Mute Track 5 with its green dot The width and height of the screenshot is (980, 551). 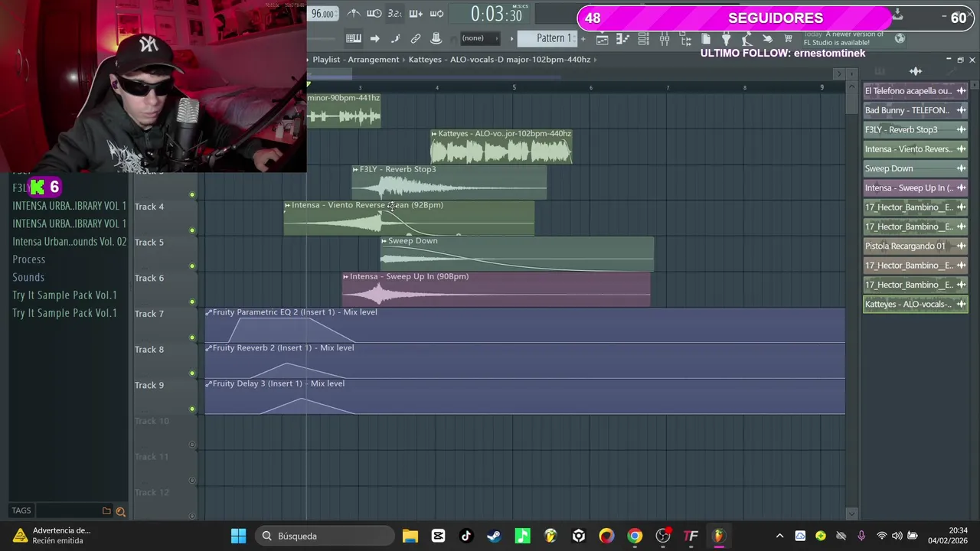pyautogui.click(x=192, y=266)
